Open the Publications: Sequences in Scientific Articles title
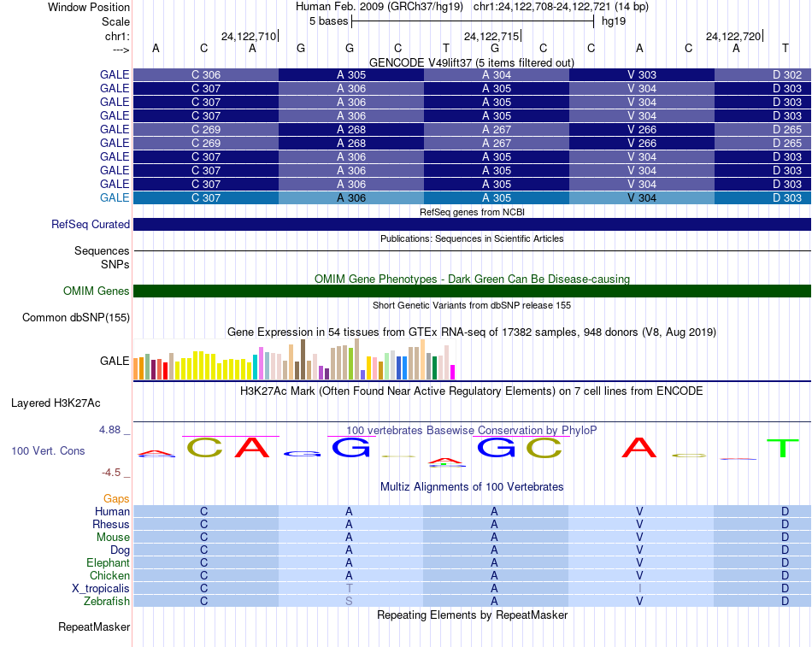Viewport: 812px width, 647px height. [x=472, y=238]
